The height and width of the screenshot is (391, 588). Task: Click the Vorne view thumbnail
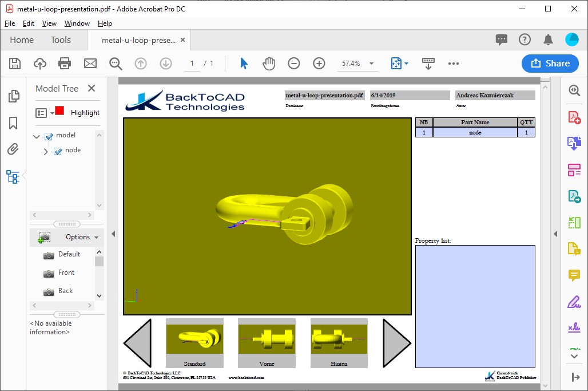coord(267,343)
